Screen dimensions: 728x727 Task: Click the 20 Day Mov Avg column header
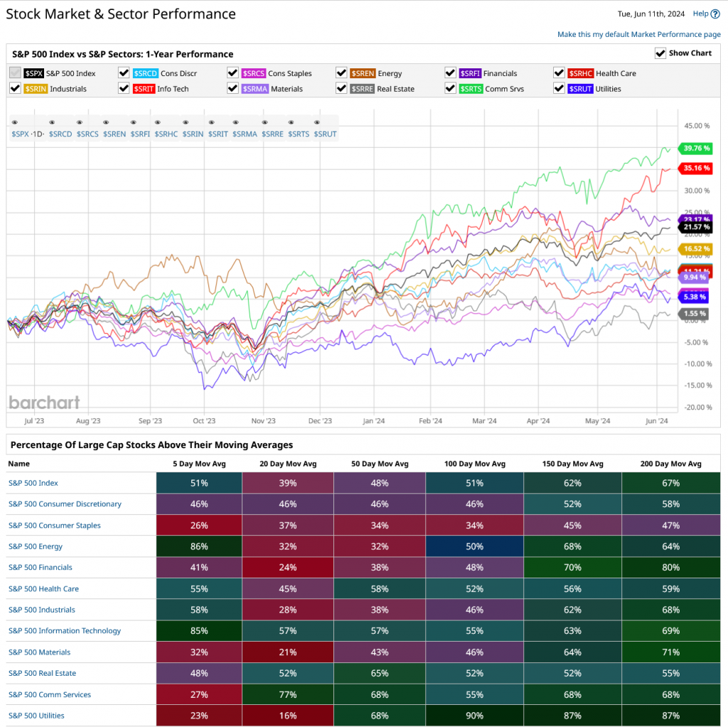tap(288, 464)
